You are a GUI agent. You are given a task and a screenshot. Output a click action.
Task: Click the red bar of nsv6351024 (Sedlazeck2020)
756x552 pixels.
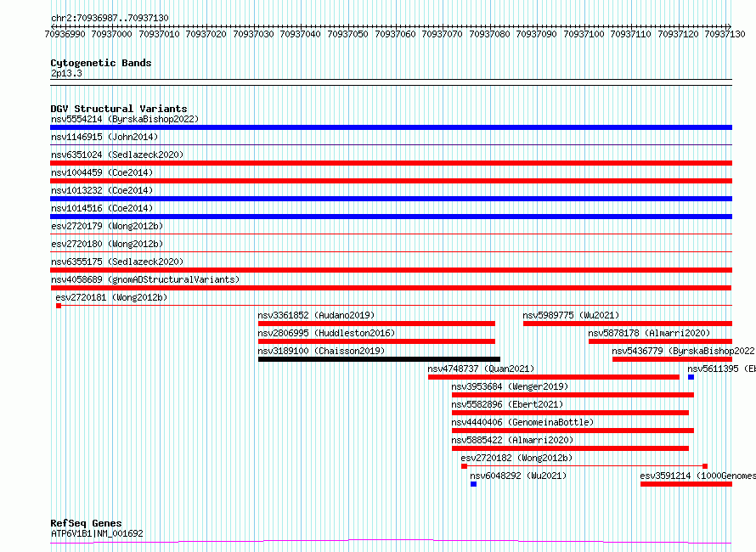pos(391,163)
